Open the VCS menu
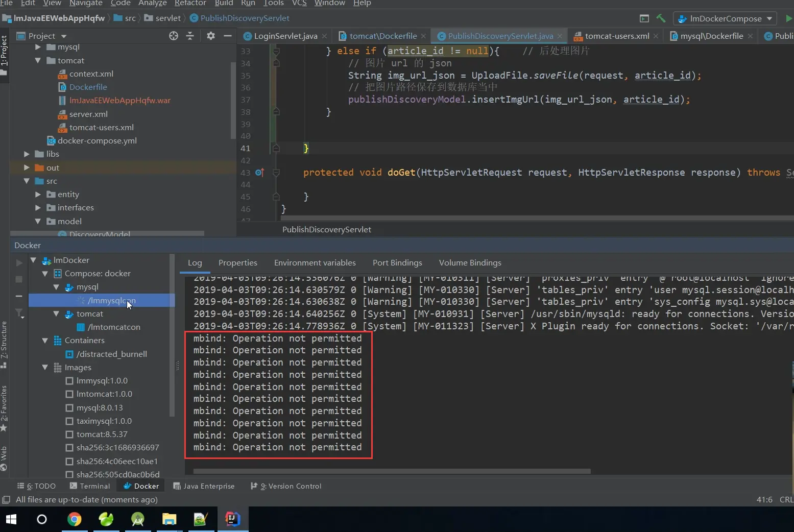The image size is (794, 532). click(299, 3)
